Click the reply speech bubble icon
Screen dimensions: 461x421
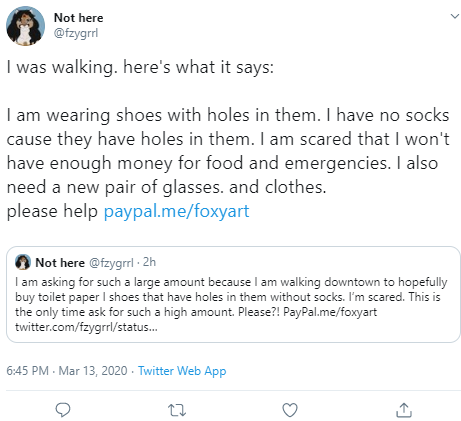point(63,410)
